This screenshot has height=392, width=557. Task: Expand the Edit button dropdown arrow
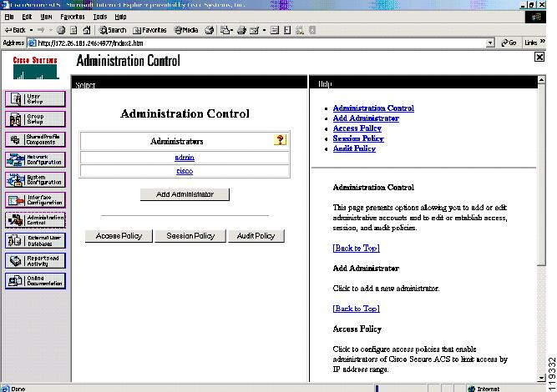(x=264, y=30)
